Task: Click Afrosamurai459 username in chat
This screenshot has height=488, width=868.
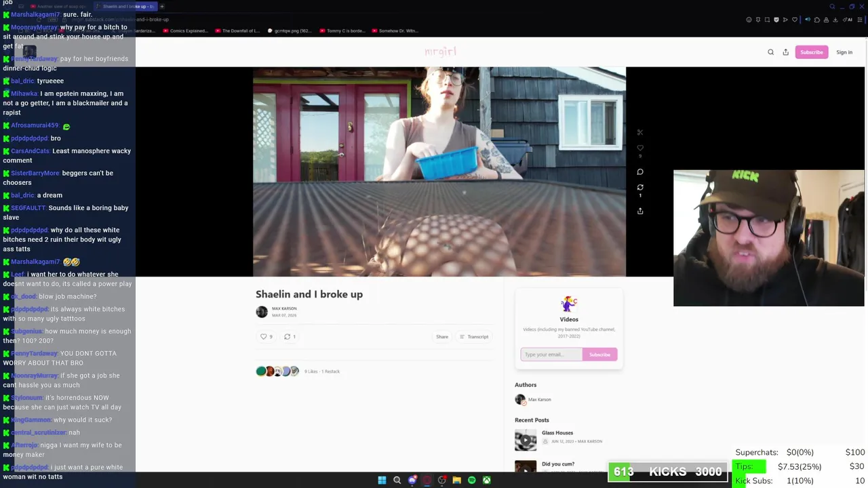Action: pos(35,125)
